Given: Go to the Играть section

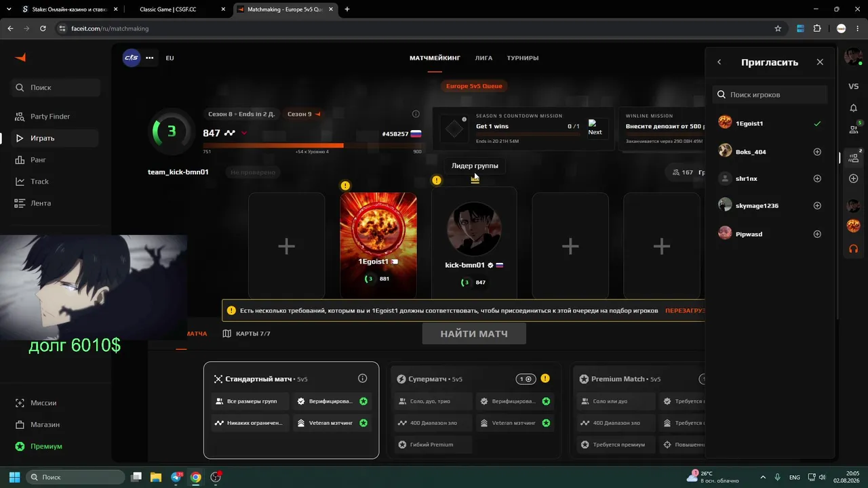Looking at the screenshot, I should coord(56,138).
